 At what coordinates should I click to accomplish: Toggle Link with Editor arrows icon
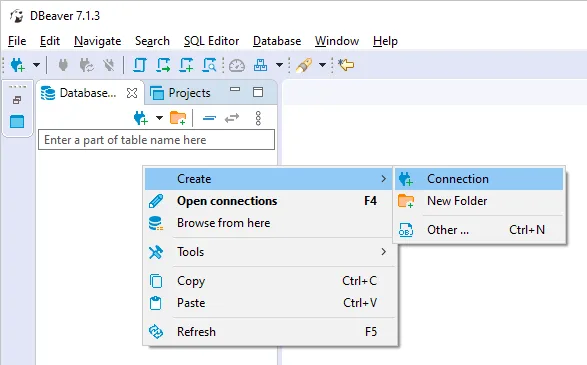coord(232,118)
